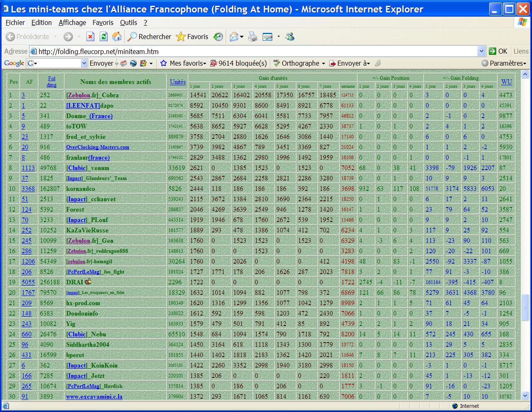Viewport: 532px width, 412px height.
Task: Open the Mes favoris dropdown
Action: [x=183, y=63]
